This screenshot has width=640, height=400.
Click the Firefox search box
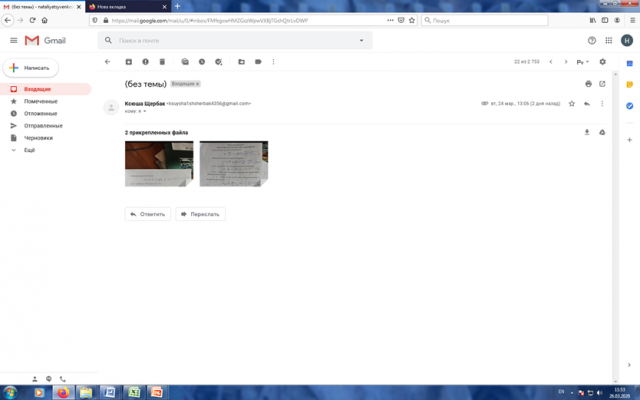(484, 20)
